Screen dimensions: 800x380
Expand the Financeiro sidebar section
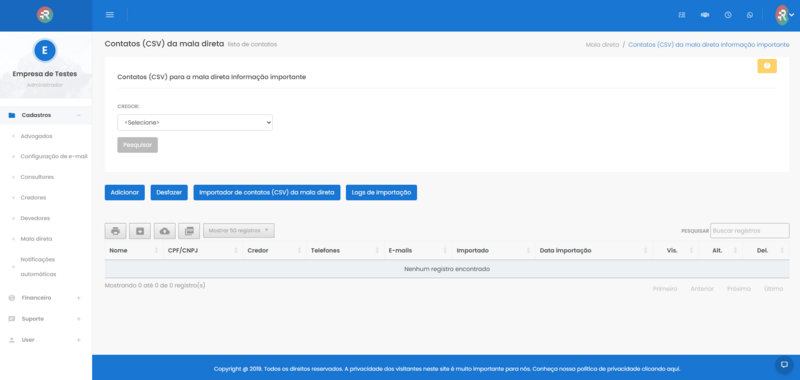pyautogui.click(x=45, y=297)
